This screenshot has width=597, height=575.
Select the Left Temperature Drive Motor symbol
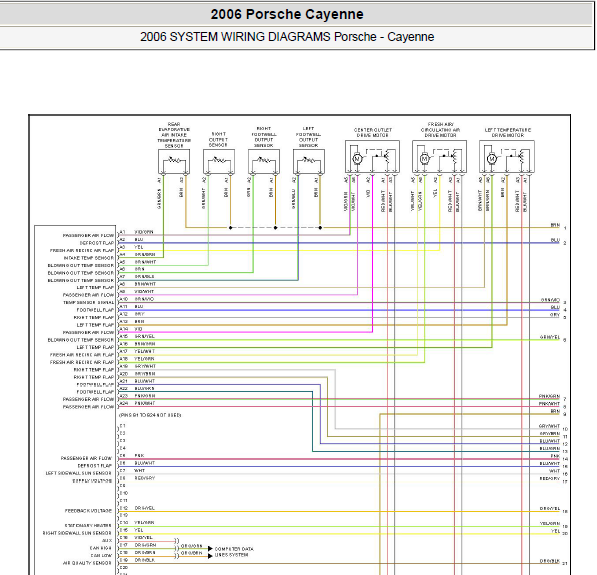tap(507, 157)
